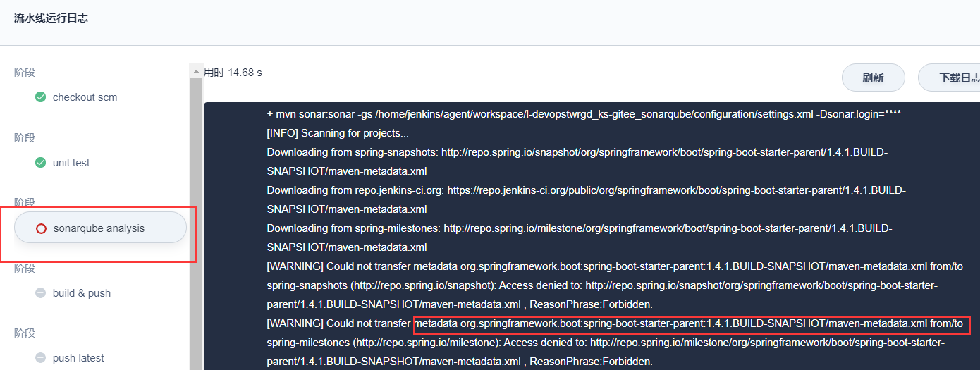Click the 阶段 label above checkout scm
The width and height of the screenshot is (980, 370).
click(x=25, y=73)
